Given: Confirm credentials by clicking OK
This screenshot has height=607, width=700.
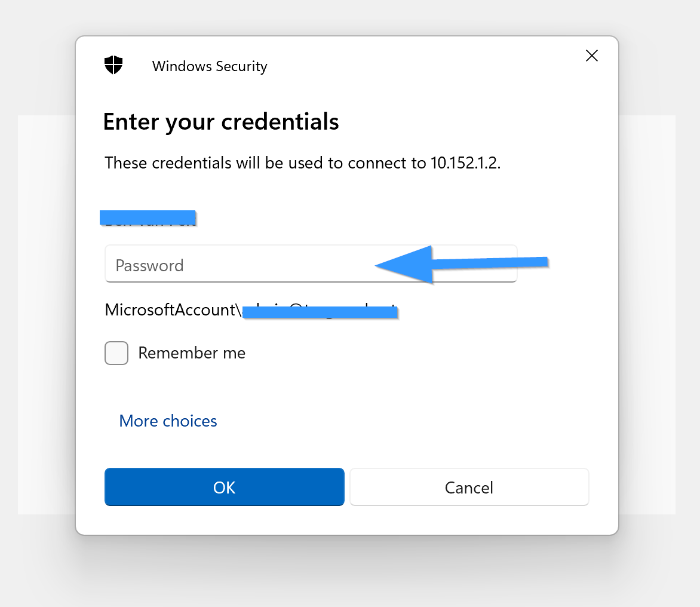Looking at the screenshot, I should [224, 487].
